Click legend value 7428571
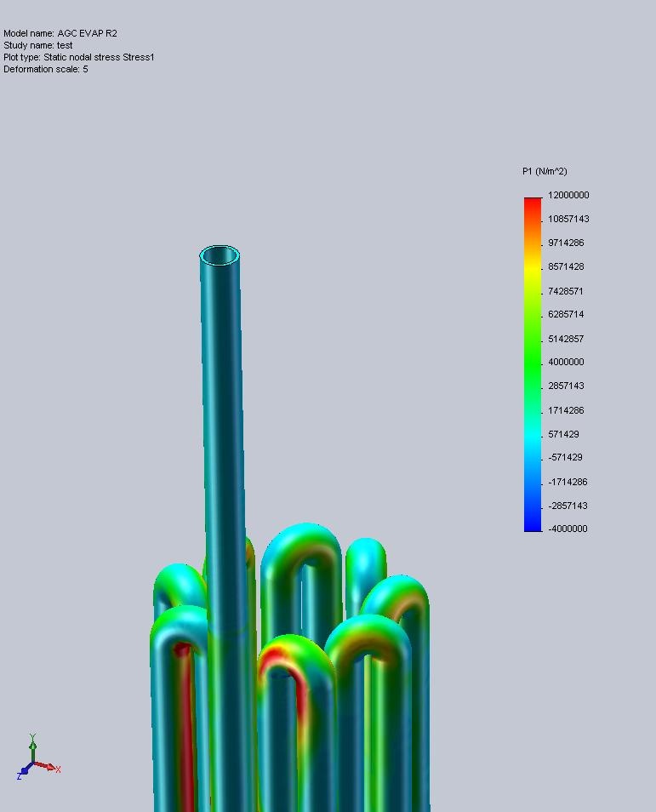 [x=566, y=291]
